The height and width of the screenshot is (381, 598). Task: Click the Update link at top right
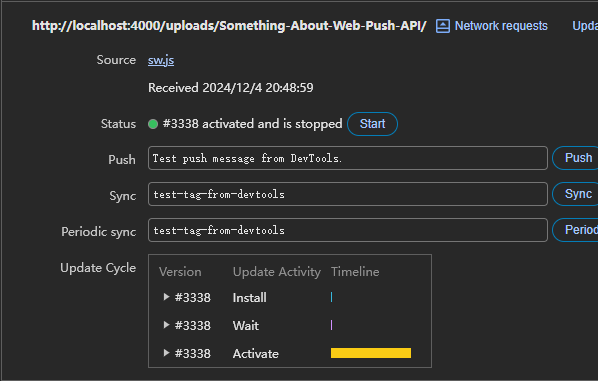coord(585,26)
